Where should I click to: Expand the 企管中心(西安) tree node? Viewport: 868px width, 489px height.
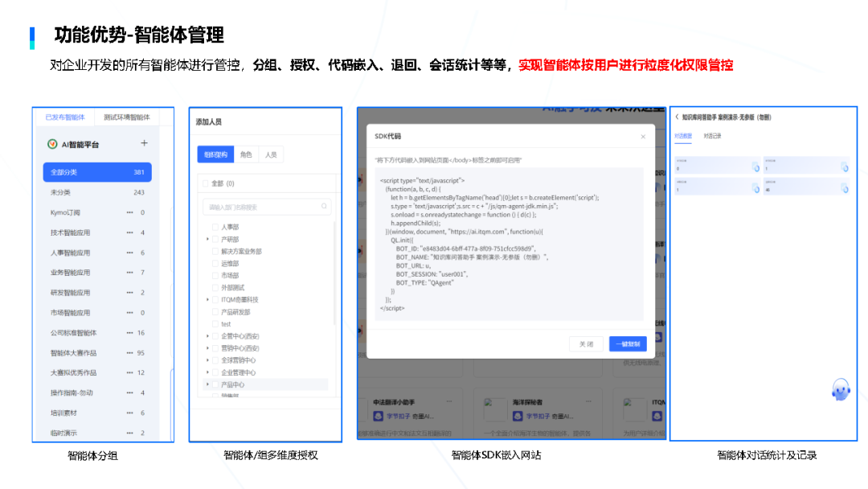[x=207, y=336]
